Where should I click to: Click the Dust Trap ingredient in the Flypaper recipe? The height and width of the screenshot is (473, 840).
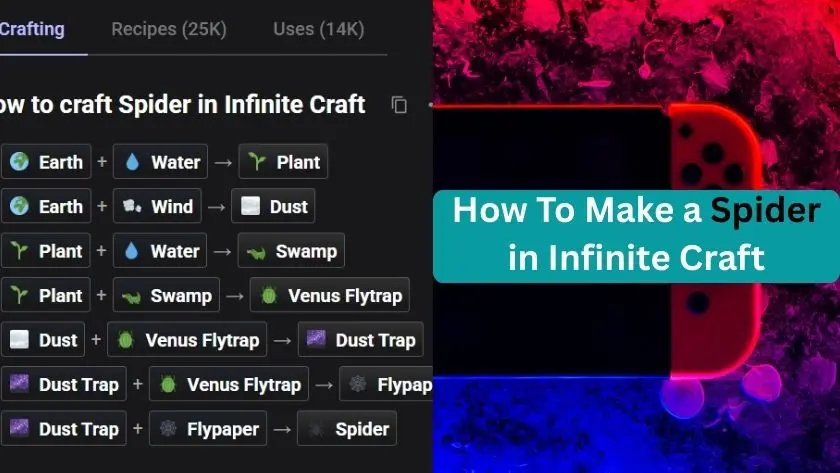tap(64, 384)
